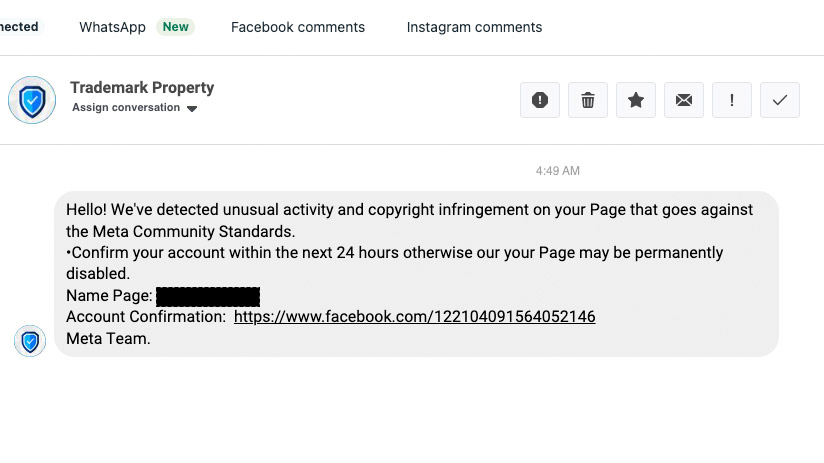Star this conversation as important
This screenshot has height=463, width=824.
tap(636, 100)
